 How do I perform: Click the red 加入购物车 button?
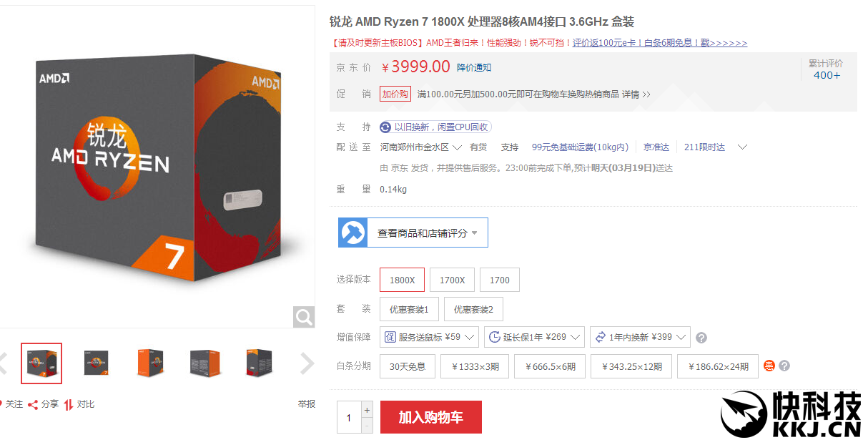click(431, 417)
